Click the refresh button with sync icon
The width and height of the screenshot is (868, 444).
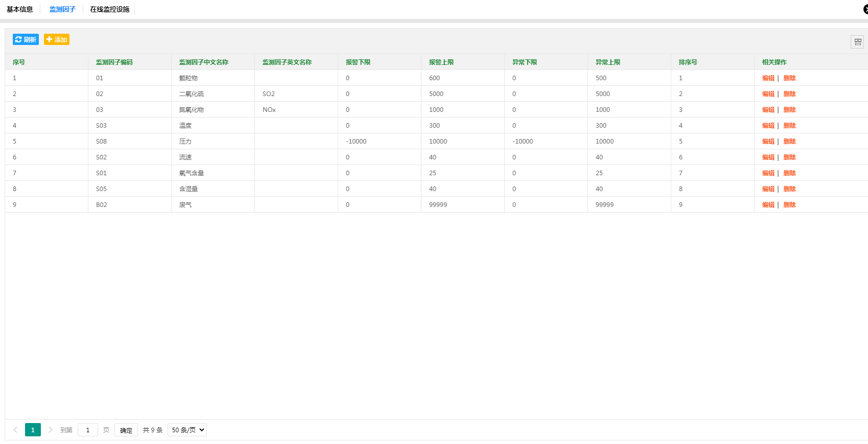pyautogui.click(x=26, y=39)
